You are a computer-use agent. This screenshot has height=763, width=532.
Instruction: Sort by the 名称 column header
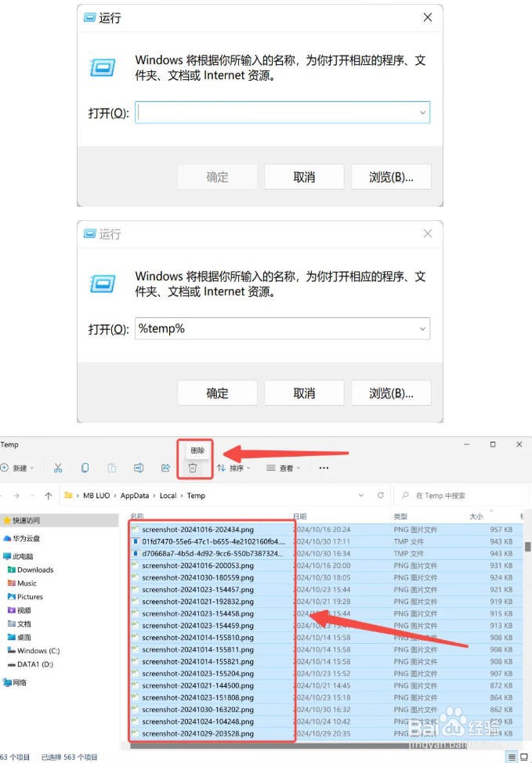coord(137,515)
